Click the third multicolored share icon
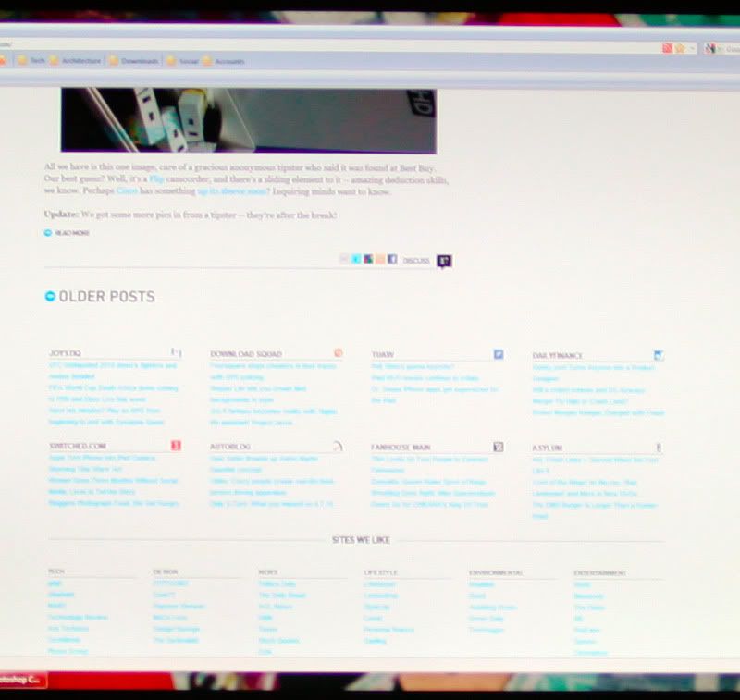Image resolution: width=740 pixels, height=700 pixels. tap(368, 259)
